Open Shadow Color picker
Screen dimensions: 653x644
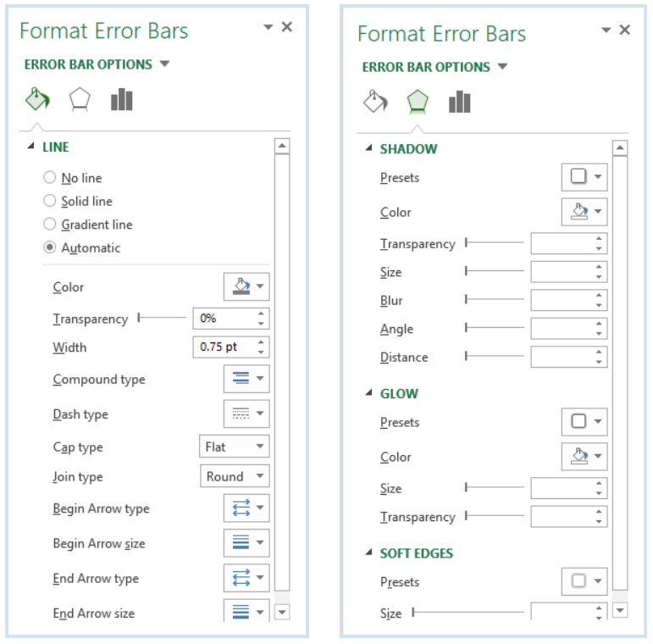coord(584,212)
